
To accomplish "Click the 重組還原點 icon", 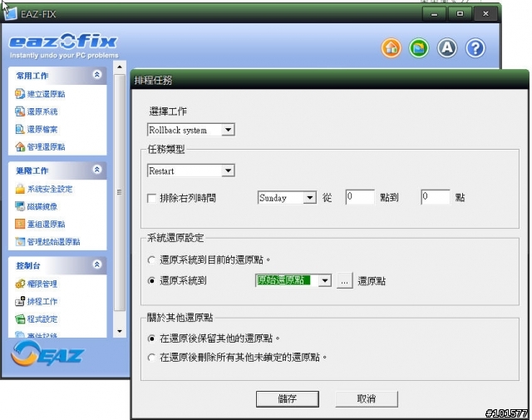I will tap(20, 224).
